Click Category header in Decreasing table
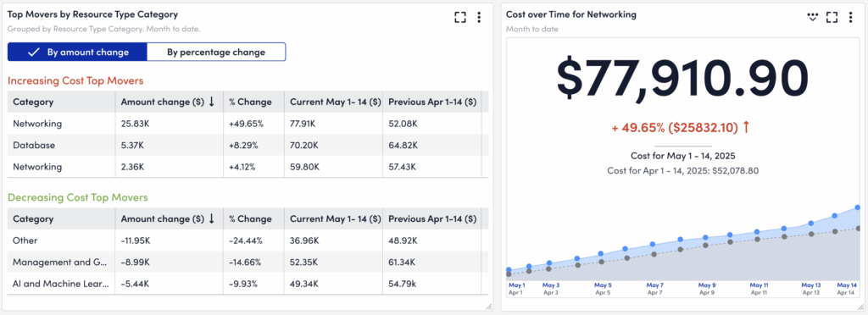Screen dimensions: 868x315 pyautogui.click(x=33, y=218)
